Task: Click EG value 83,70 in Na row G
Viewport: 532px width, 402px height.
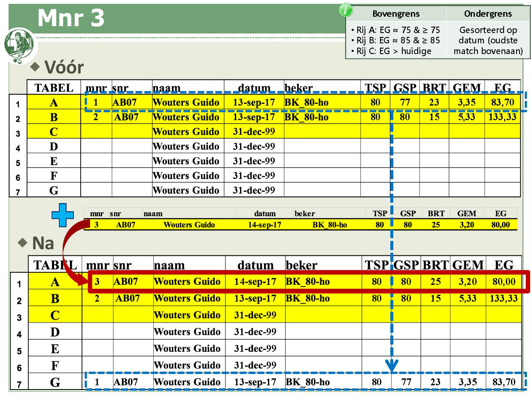Action: 504,382
